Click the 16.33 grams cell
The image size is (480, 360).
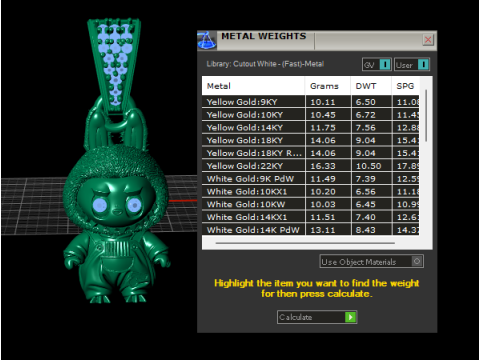click(328, 166)
